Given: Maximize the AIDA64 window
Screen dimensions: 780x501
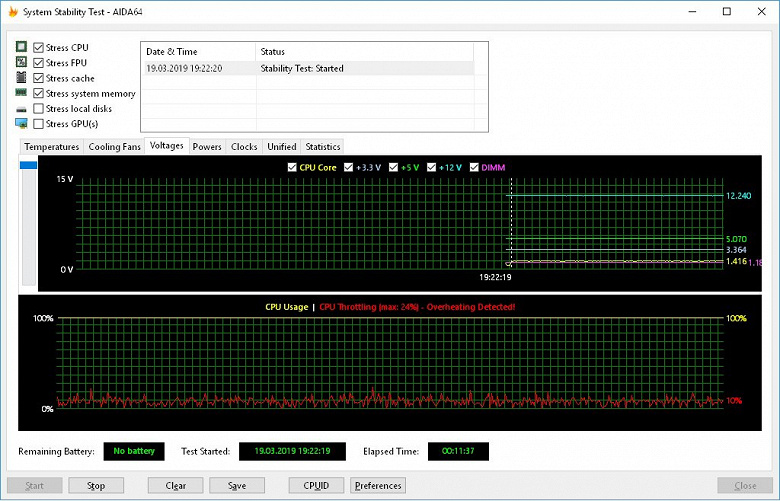Looking at the screenshot, I should pyautogui.click(x=727, y=11).
